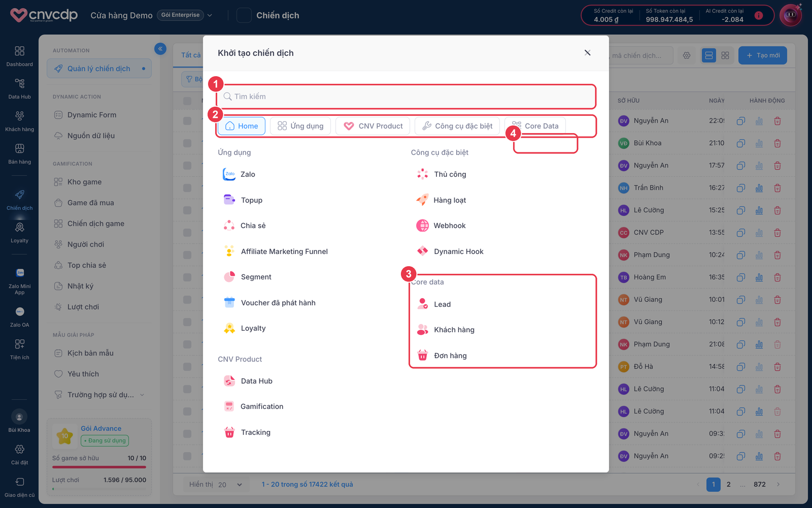Open Data Hub in left rail
This screenshot has width=812, height=508.
[19, 88]
